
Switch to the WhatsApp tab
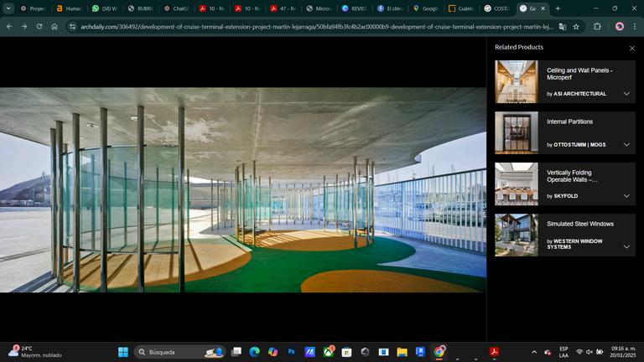click(104, 8)
